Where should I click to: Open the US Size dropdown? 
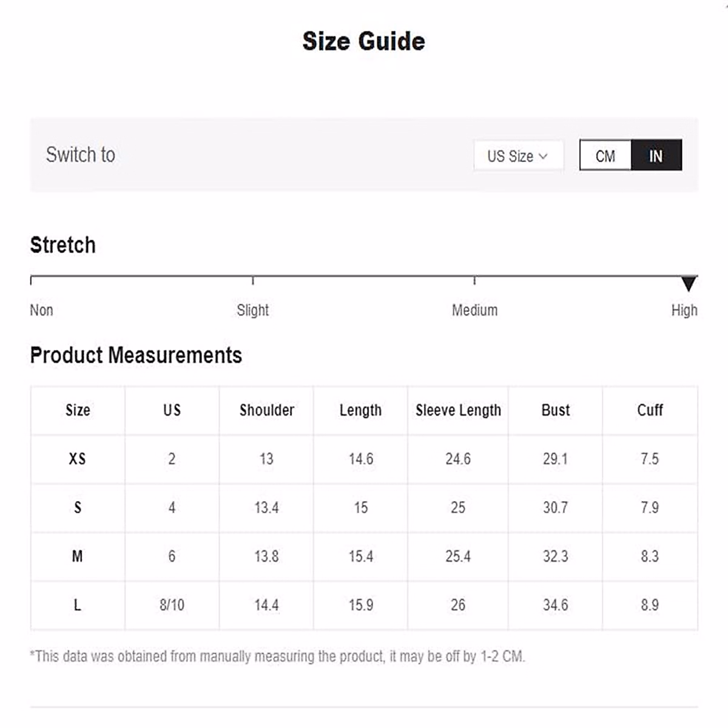[x=518, y=156]
